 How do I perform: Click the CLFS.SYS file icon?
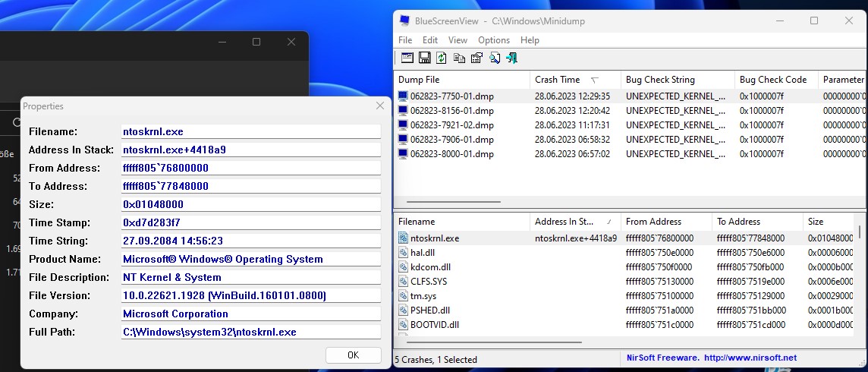(403, 281)
